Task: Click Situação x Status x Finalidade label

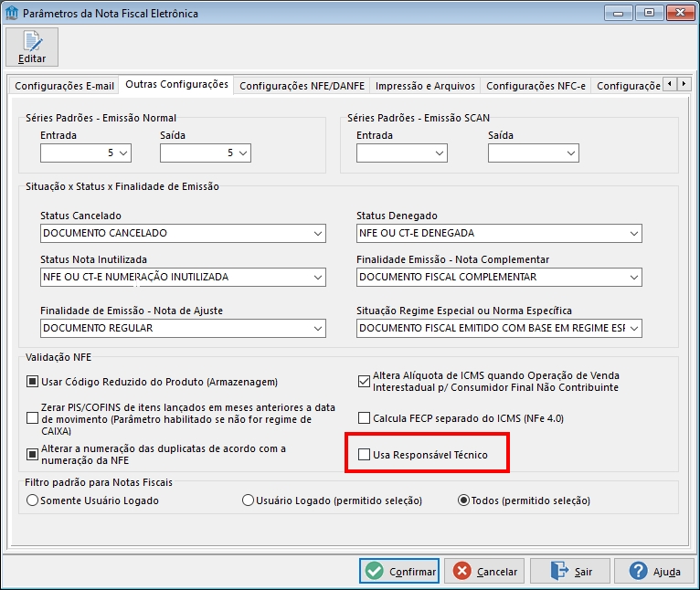Action: coord(122,186)
